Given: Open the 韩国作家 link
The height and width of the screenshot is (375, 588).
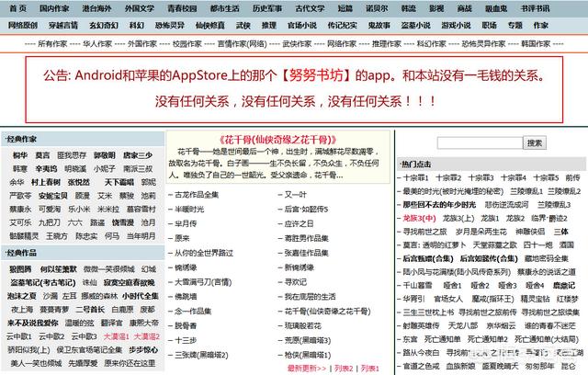Looking at the screenshot, I should tap(536, 44).
